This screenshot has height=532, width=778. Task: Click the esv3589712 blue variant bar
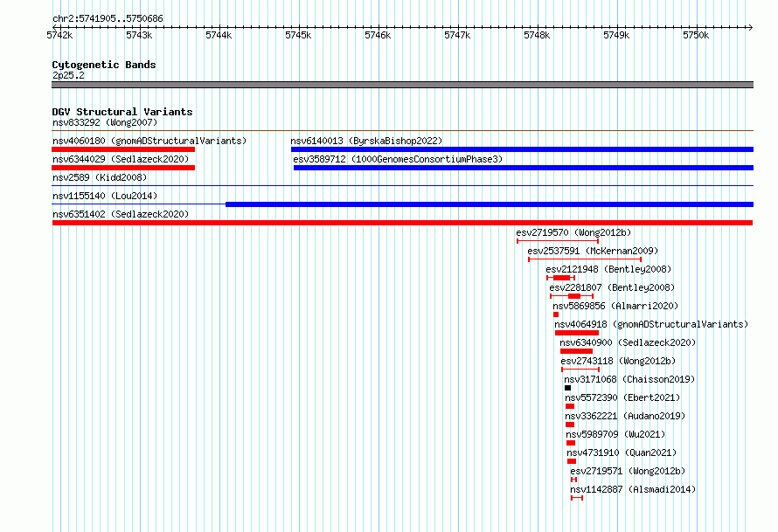[x=524, y=168]
